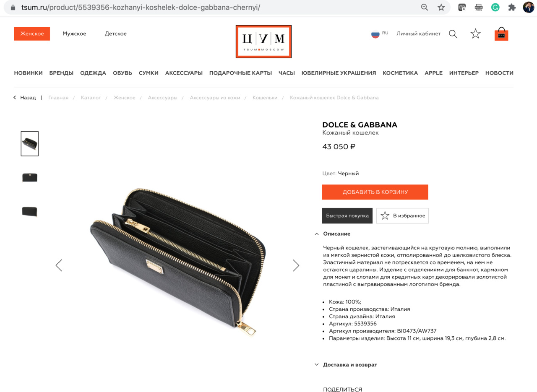This screenshot has height=392, width=537.
Task: Bookmark page with browser star icon
Action: [441, 7]
